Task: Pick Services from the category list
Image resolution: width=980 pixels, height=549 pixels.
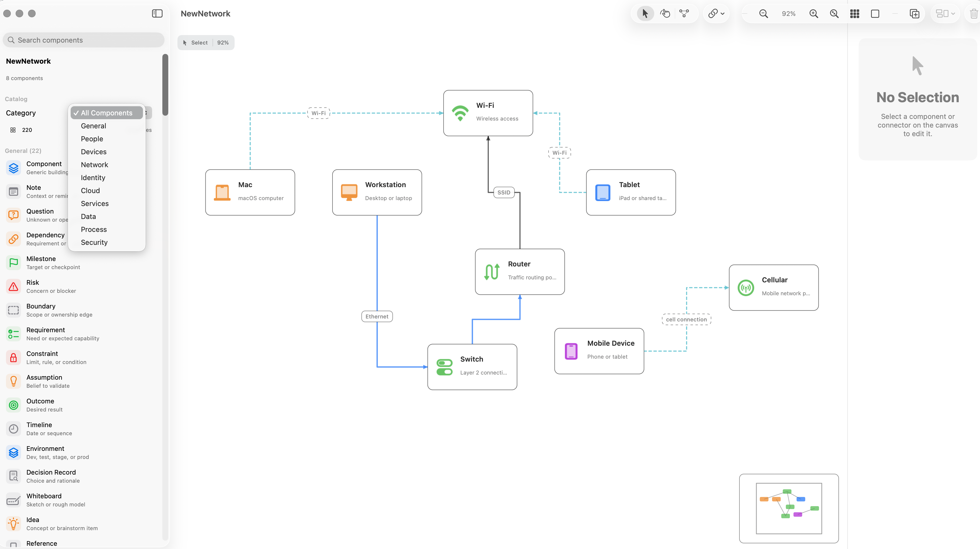Action: 107,204
